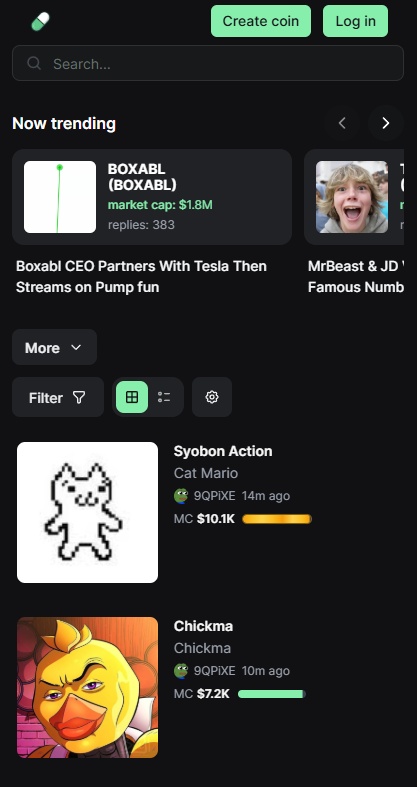Open the BOXABL trending coin card
Screen dimensions: 417x787
point(152,197)
